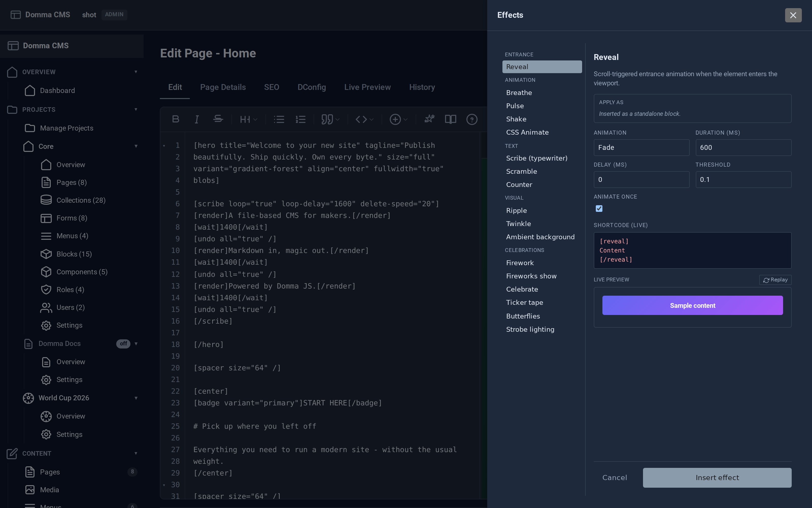Click the Duration (ms) field

pyautogui.click(x=743, y=148)
